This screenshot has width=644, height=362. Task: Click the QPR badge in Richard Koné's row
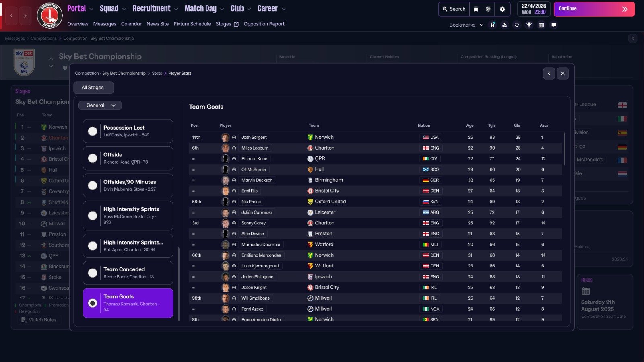click(310, 159)
